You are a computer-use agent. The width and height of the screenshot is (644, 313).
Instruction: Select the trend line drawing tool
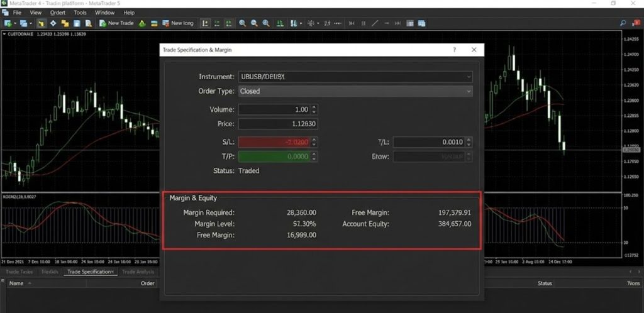[375, 23]
